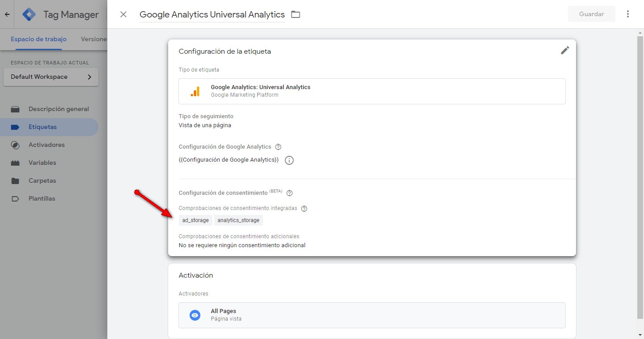Close the tag editor with the X
644x339 pixels.
pyautogui.click(x=123, y=14)
